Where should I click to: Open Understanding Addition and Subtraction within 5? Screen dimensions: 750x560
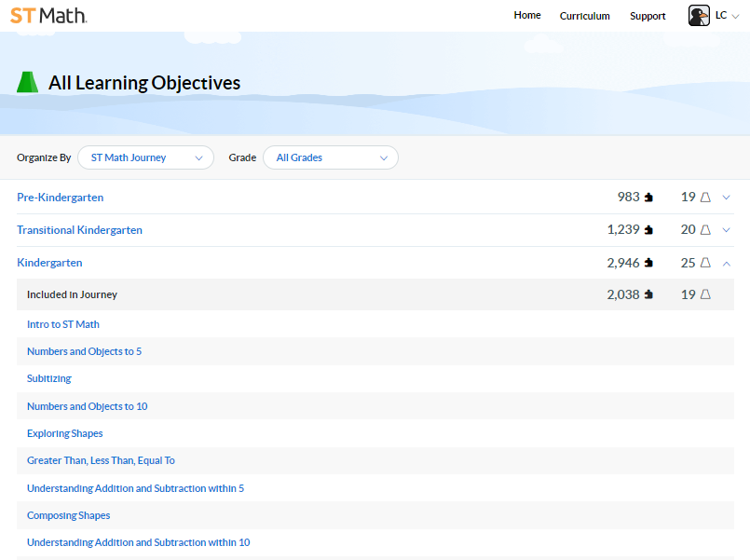pos(135,488)
